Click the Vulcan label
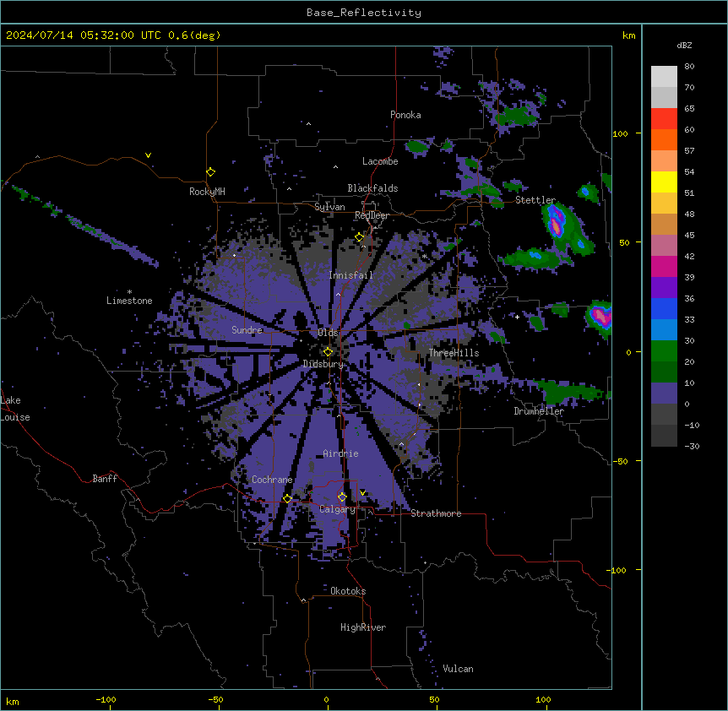 459,669
